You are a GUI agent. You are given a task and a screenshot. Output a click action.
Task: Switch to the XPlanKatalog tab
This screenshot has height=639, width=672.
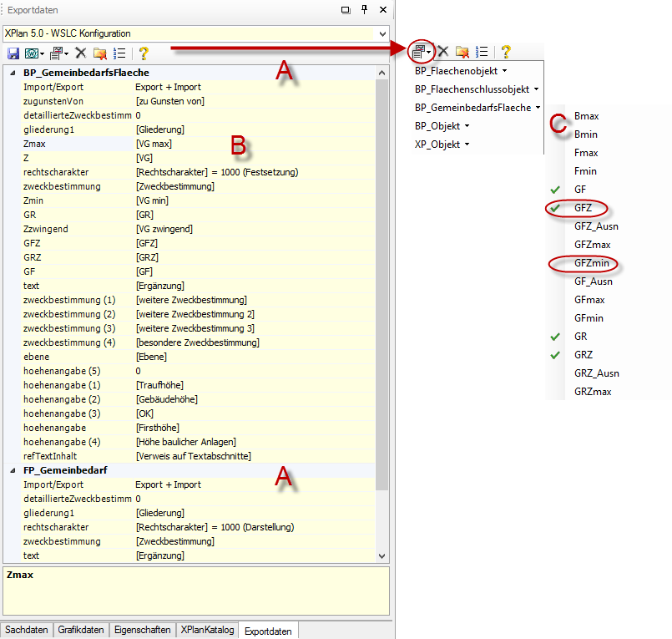(208, 630)
